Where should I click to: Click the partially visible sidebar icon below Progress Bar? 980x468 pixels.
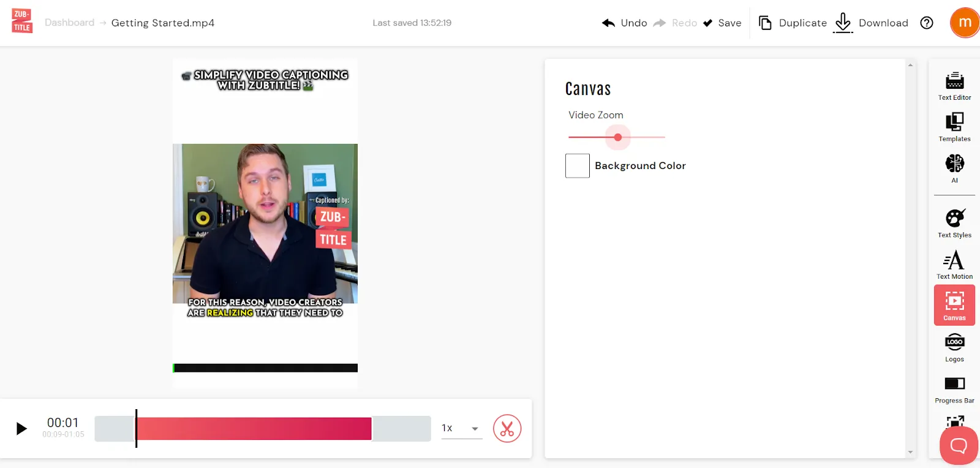(x=954, y=421)
